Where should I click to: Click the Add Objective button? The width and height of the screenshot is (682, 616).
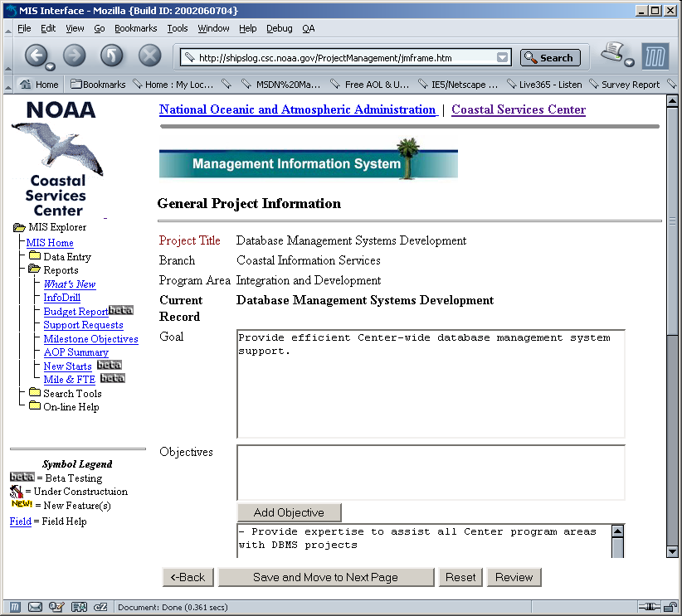[x=289, y=512]
